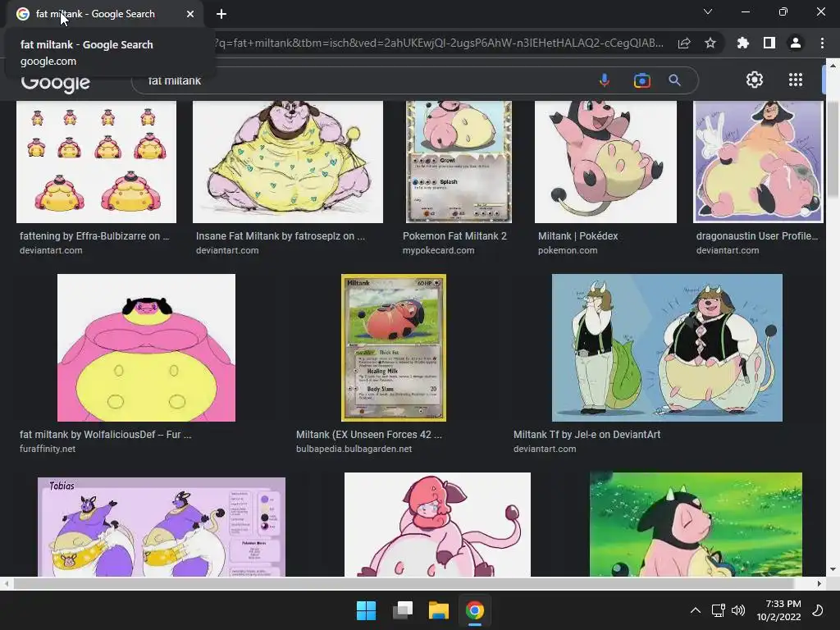Expand the tab search chevron
Screen dimensions: 840x630
coord(708,11)
